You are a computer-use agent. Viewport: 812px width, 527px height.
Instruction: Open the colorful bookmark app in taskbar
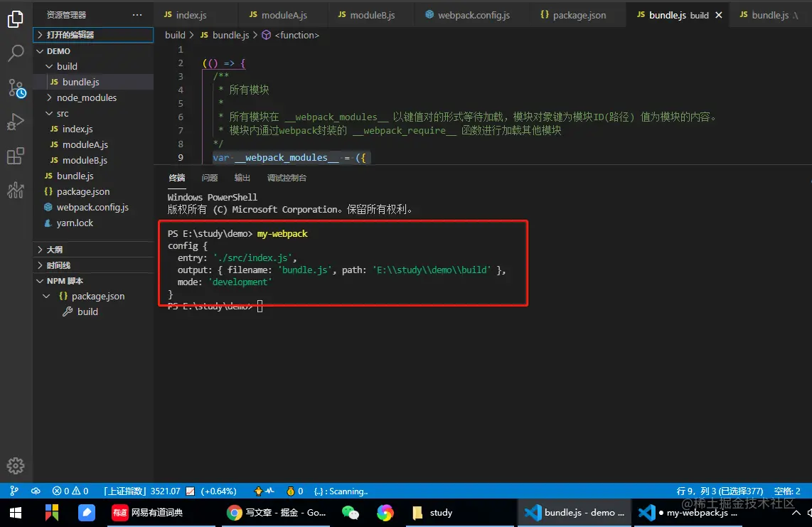click(52, 513)
